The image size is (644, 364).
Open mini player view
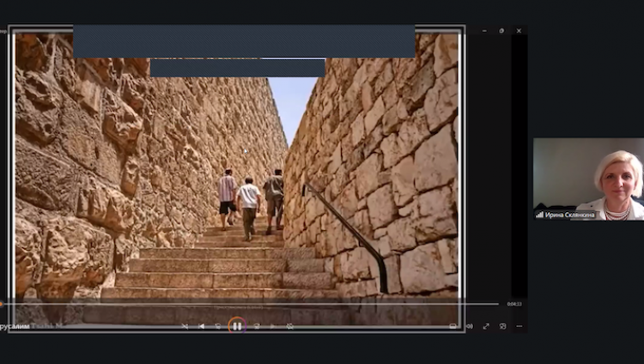coord(502,326)
